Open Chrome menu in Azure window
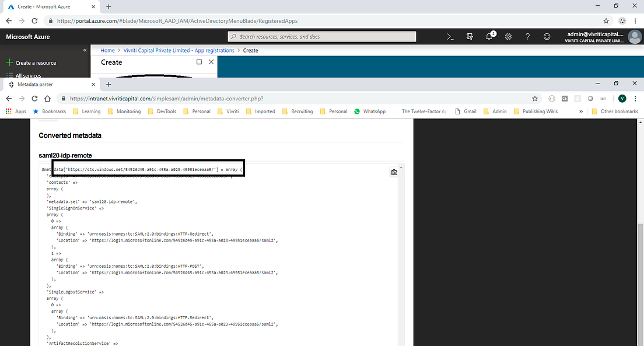Screen dimensions: 644x346 tap(635, 20)
